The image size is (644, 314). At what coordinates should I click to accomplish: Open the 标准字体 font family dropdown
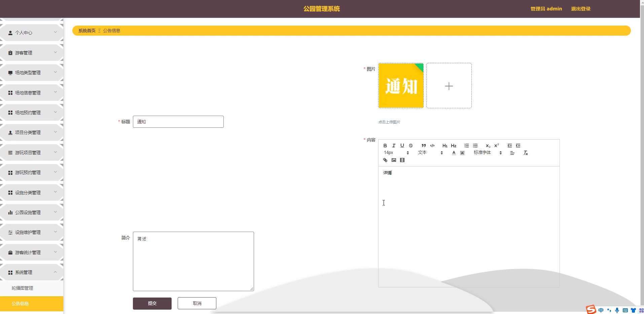point(488,153)
